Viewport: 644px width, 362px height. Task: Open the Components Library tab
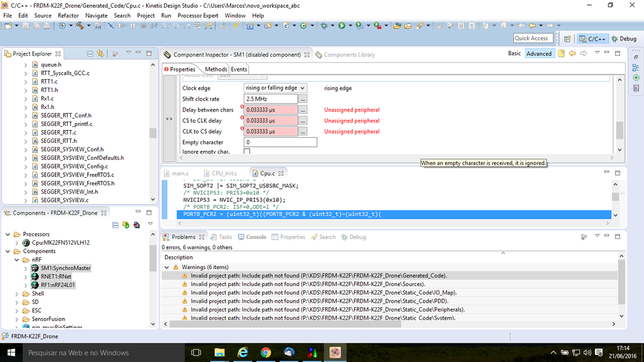(346, 55)
